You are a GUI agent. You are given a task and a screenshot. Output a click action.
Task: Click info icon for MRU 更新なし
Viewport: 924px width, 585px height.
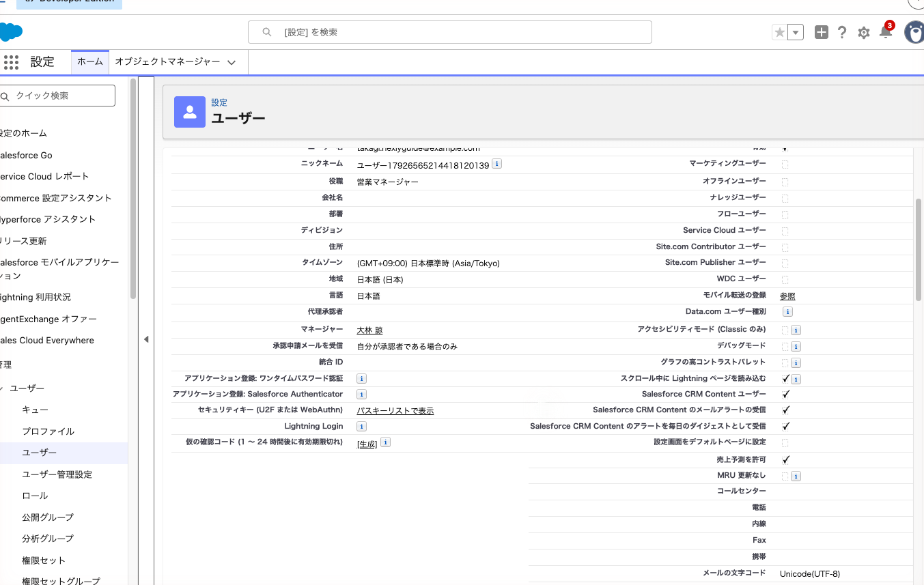[796, 476]
